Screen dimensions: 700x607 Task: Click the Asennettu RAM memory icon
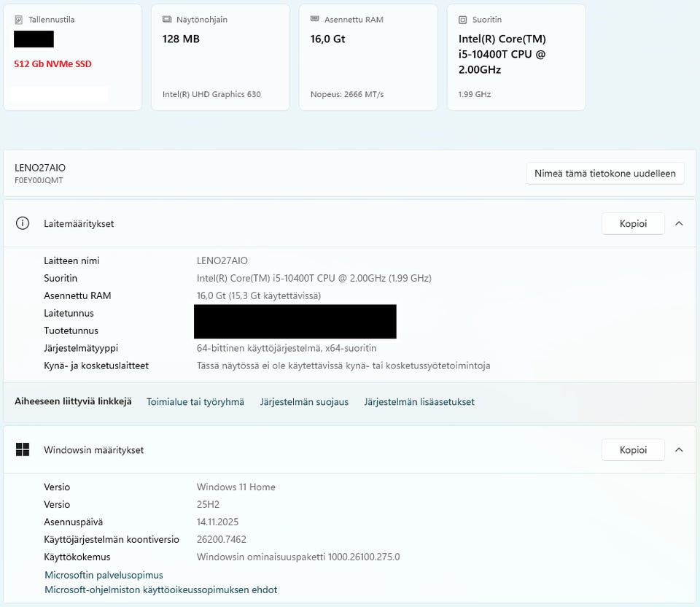click(x=315, y=19)
